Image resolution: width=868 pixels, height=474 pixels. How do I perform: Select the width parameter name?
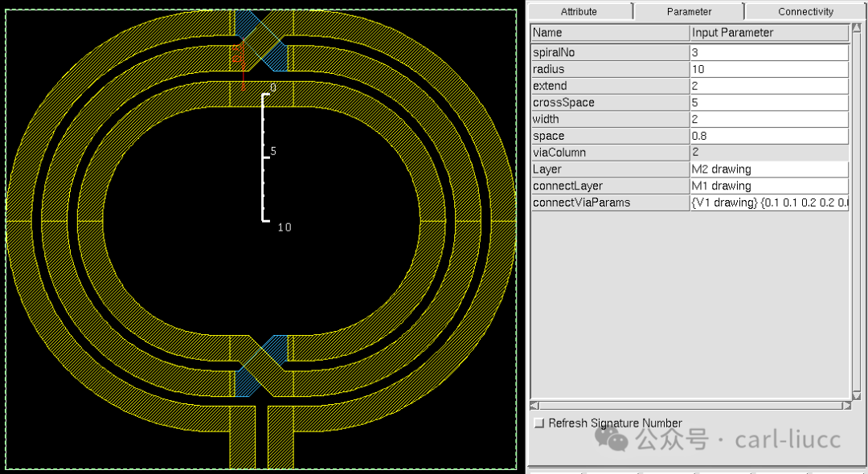tap(610, 119)
